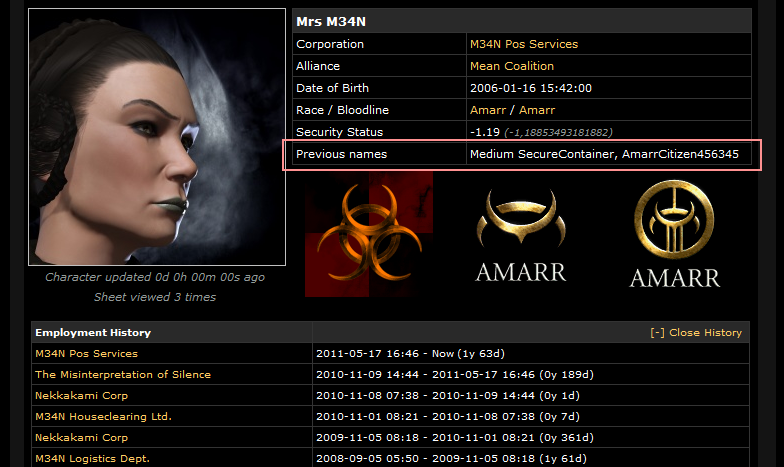
Task: Click the biohazard corporation logo
Action: click(x=369, y=234)
